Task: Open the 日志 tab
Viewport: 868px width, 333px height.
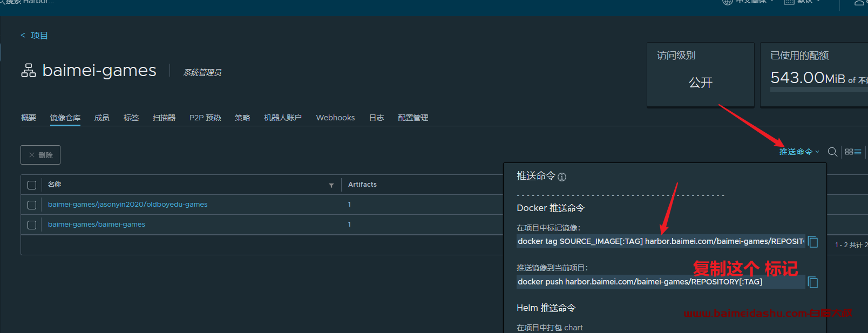Action: coord(377,118)
